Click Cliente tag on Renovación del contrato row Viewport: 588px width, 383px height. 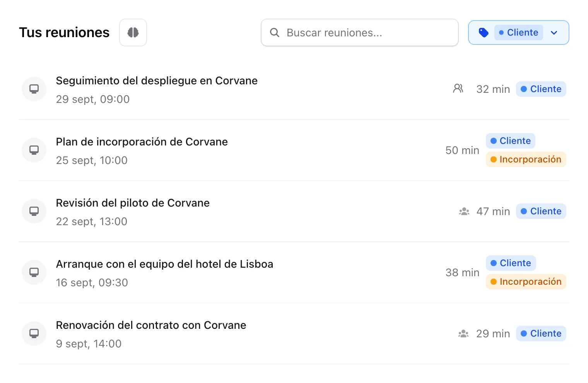[541, 333]
